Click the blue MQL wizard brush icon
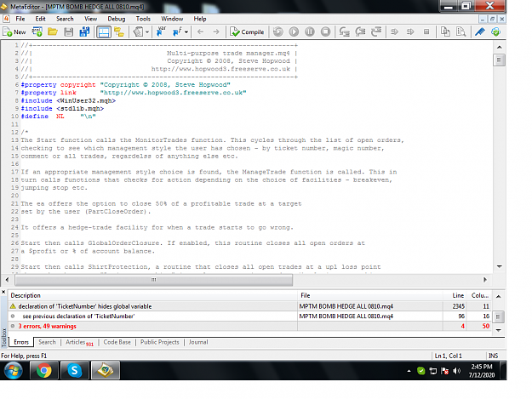 [x=480, y=31]
